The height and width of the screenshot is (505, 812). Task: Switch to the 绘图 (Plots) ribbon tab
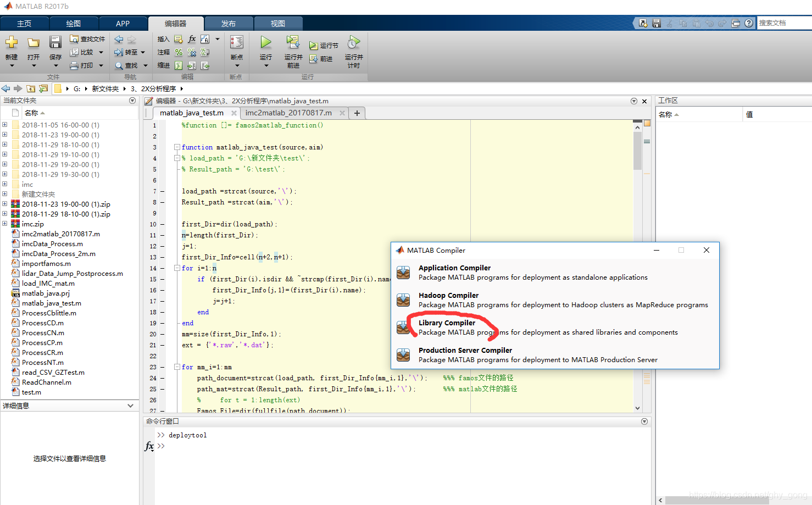[x=74, y=24]
